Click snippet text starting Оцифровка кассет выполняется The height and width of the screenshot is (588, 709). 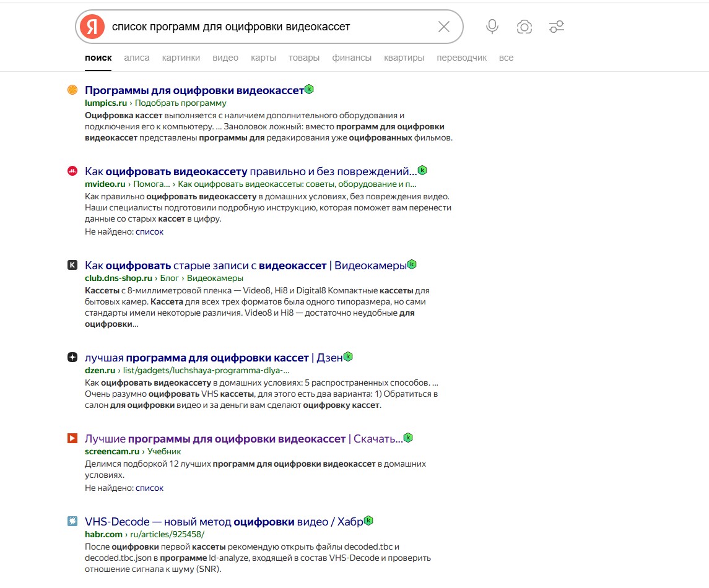click(269, 126)
